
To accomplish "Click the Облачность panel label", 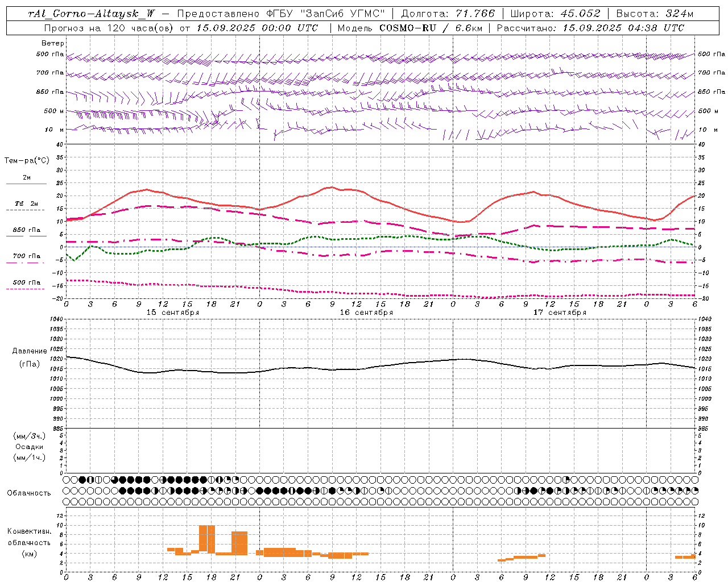I will (x=29, y=493).
